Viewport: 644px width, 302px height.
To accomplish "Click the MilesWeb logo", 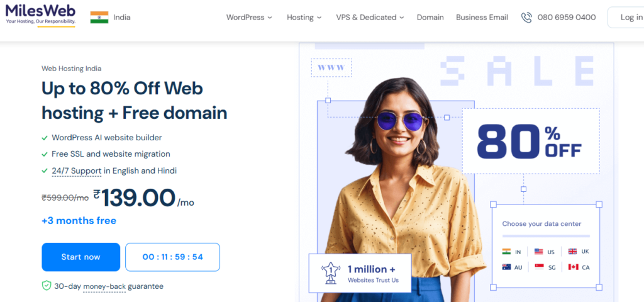I will tap(41, 14).
